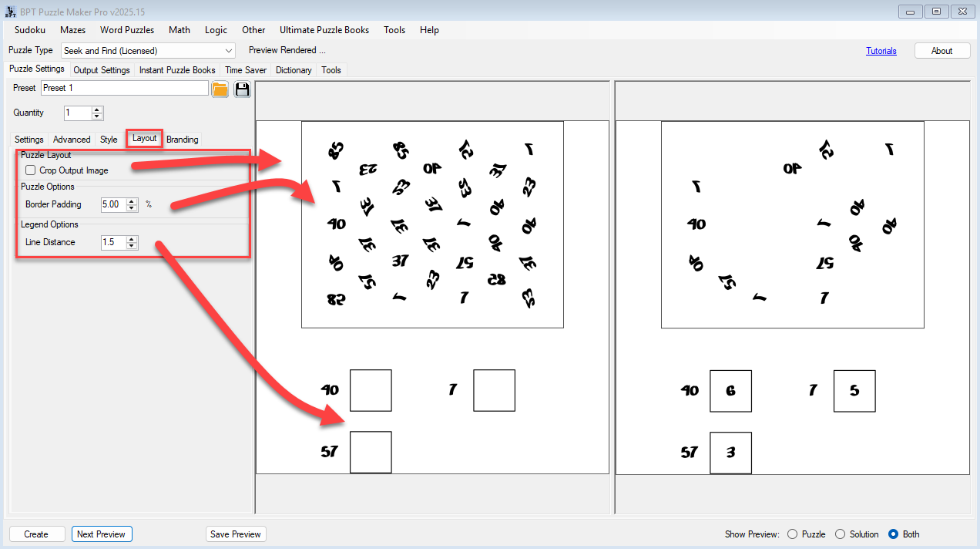
Task: Open the Sudoku menu
Action: point(30,30)
